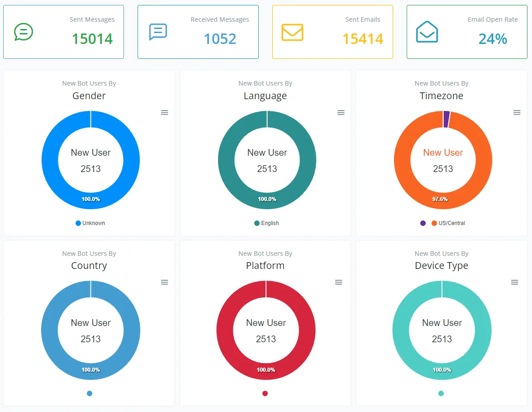
Task: Open the Gender chart hamburger menu
Action: pyautogui.click(x=165, y=112)
